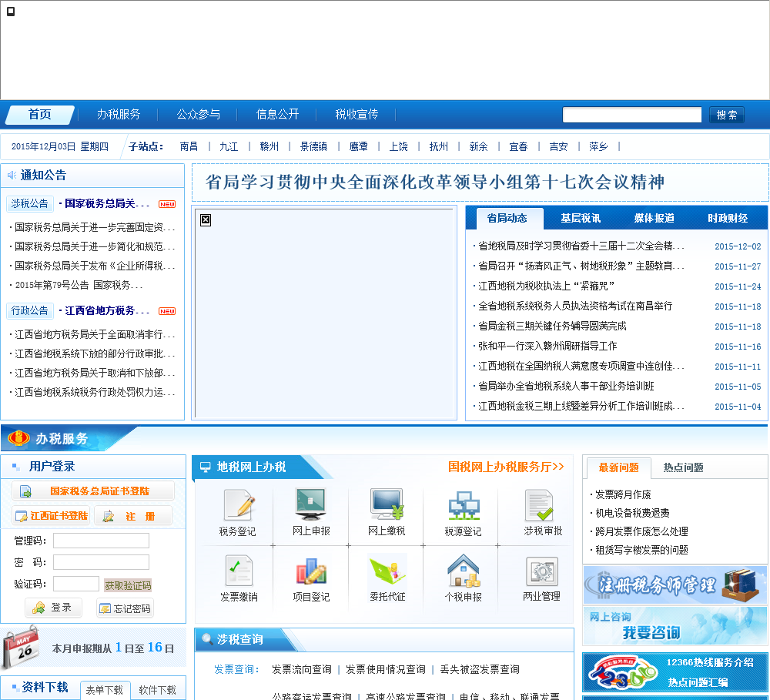Open the 赣州 subsite link

[x=269, y=146]
